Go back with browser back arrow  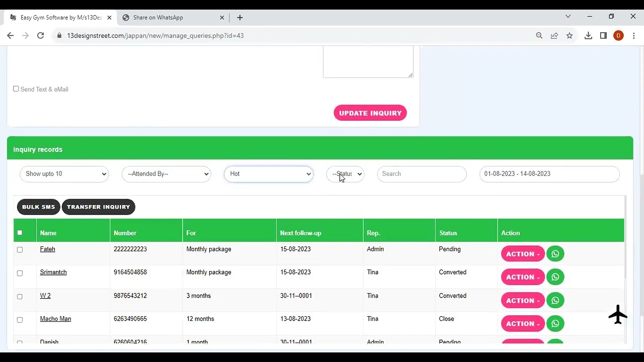[x=10, y=36]
